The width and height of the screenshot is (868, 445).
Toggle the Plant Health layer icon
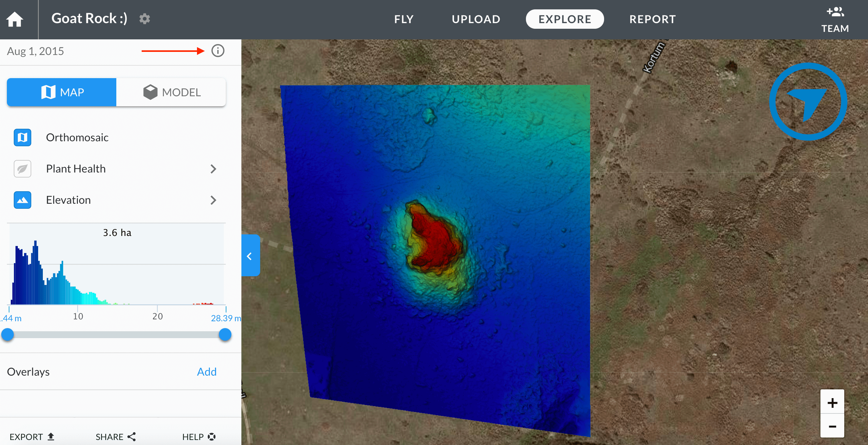point(23,169)
